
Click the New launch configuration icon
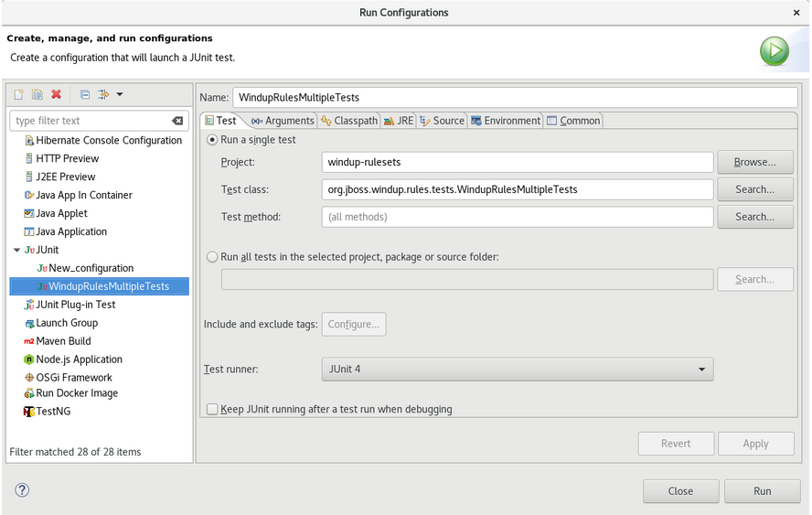tap(18, 94)
